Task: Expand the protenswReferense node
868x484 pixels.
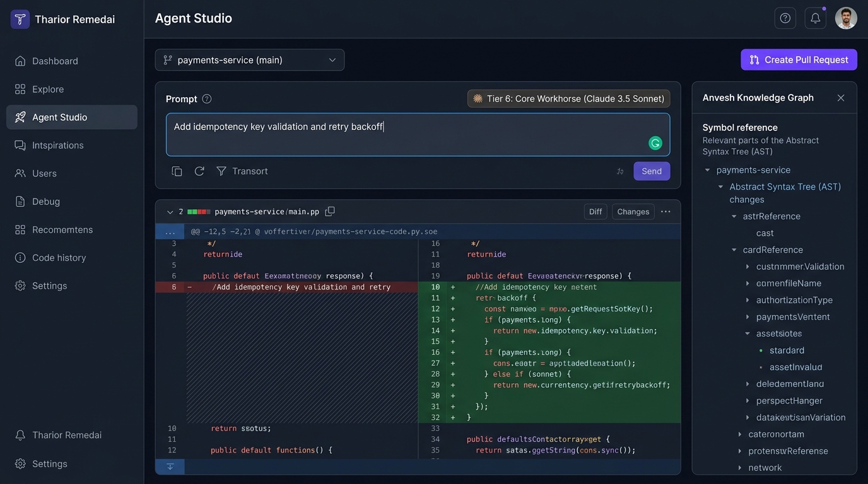Action: coord(740,451)
